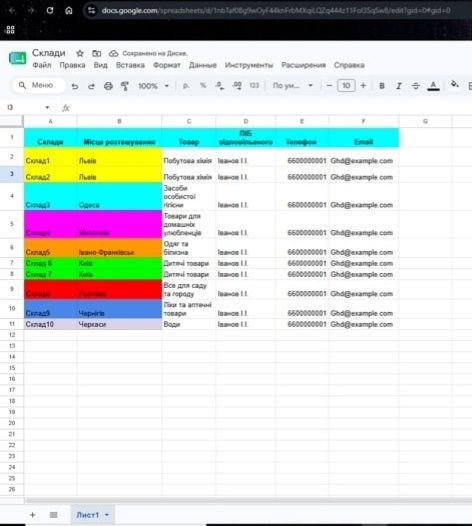The image size is (472, 526).
Task: Check cloud save status icon
Action: tap(114, 53)
